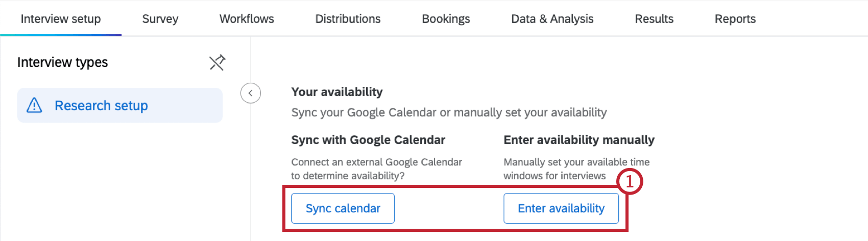Screen dimensions: 868x241
Task: Switch to the Bookings tab
Action: (x=446, y=19)
